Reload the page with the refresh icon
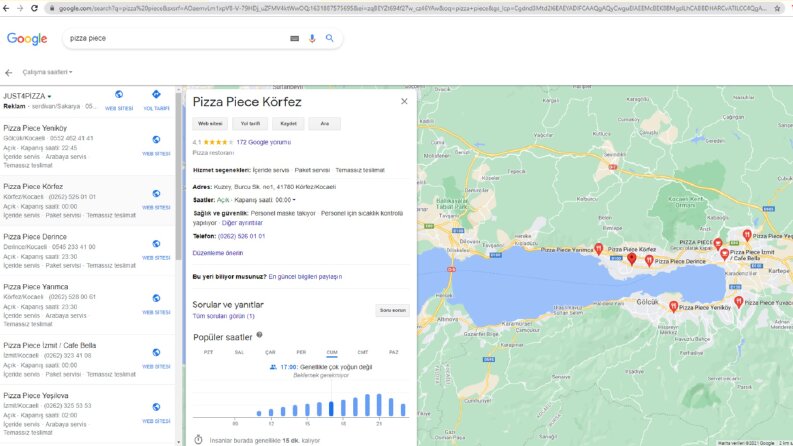The height and width of the screenshot is (446, 793). click(x=34, y=8)
